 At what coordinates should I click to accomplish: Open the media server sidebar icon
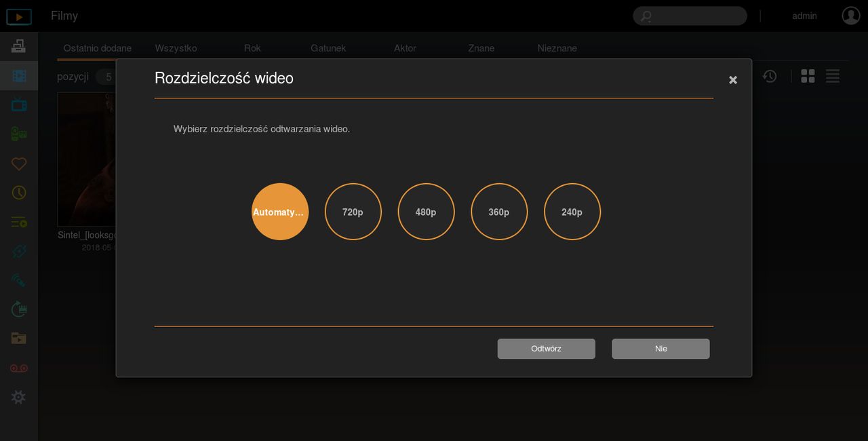19,46
